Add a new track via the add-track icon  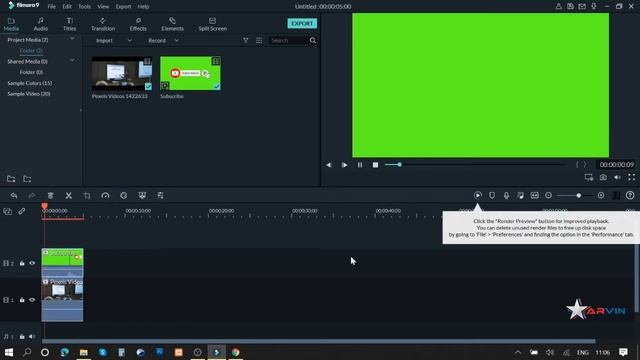[x=7, y=211]
